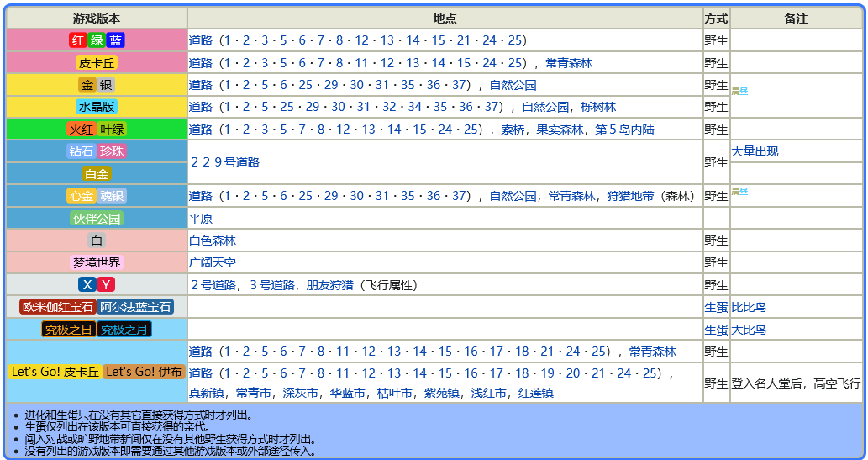The height and width of the screenshot is (460, 868).
Task: Open the 白色森林 link
Action: [213, 241]
